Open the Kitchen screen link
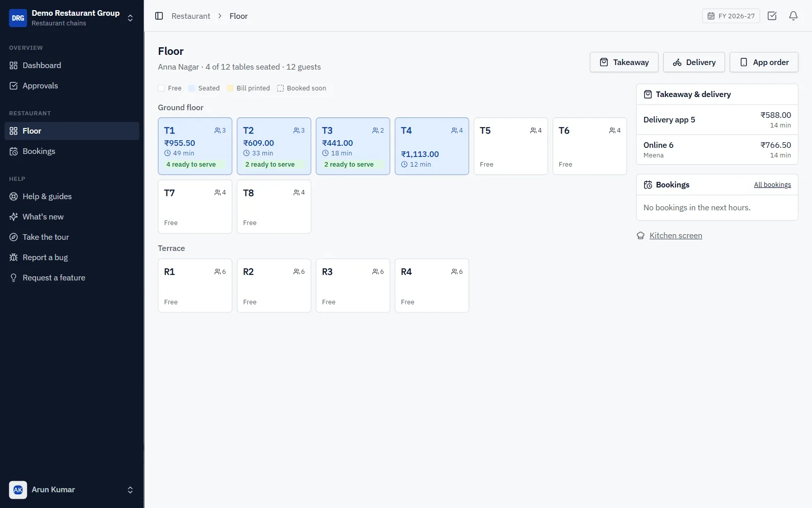812x508 pixels. coord(676,236)
